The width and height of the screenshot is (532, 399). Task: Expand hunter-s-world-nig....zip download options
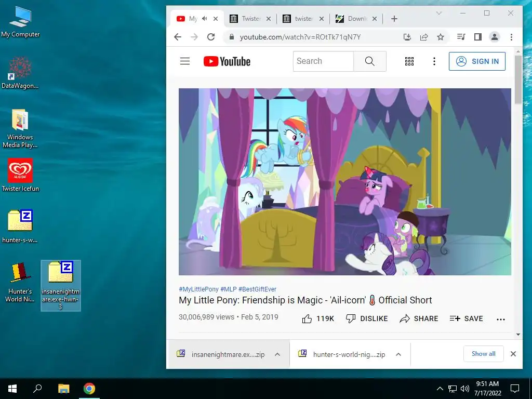pyautogui.click(x=398, y=354)
